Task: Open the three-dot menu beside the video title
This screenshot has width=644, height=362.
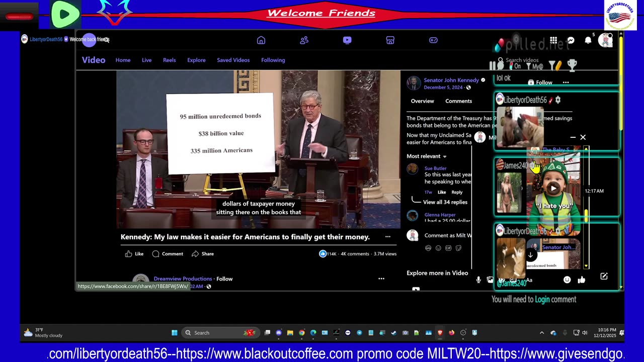Action: (387, 237)
